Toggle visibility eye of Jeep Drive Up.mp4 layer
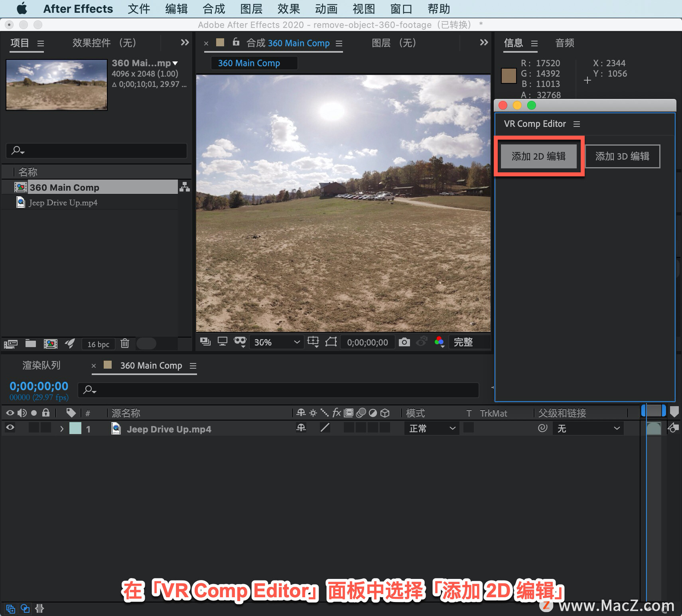 pyautogui.click(x=10, y=428)
